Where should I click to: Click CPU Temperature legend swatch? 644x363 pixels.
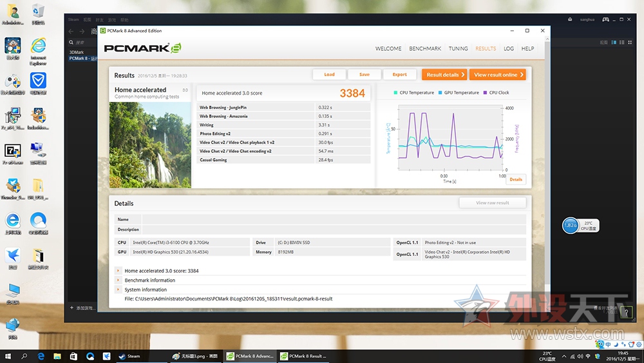click(x=395, y=92)
